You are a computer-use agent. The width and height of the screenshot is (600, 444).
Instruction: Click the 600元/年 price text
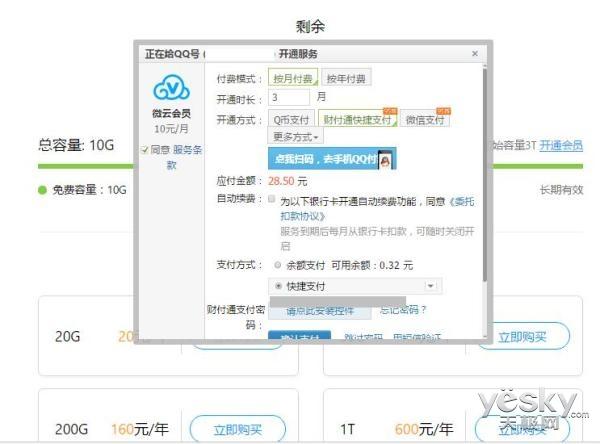coord(424,429)
